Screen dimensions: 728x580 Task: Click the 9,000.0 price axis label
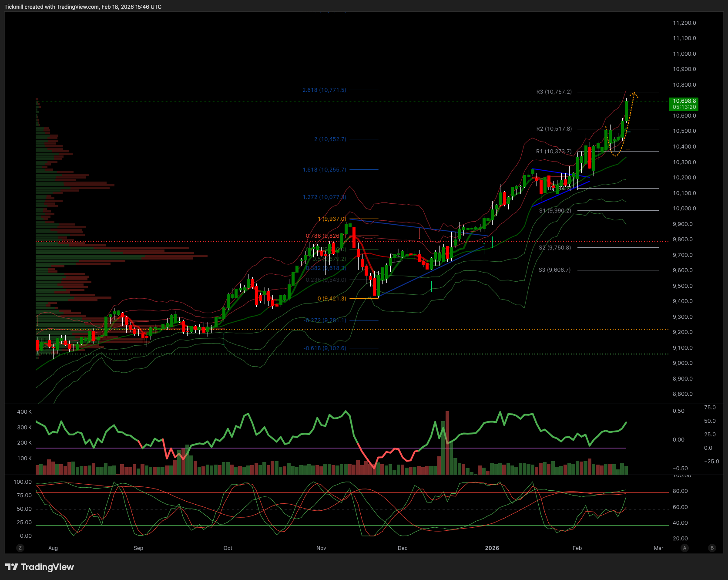[x=683, y=363]
